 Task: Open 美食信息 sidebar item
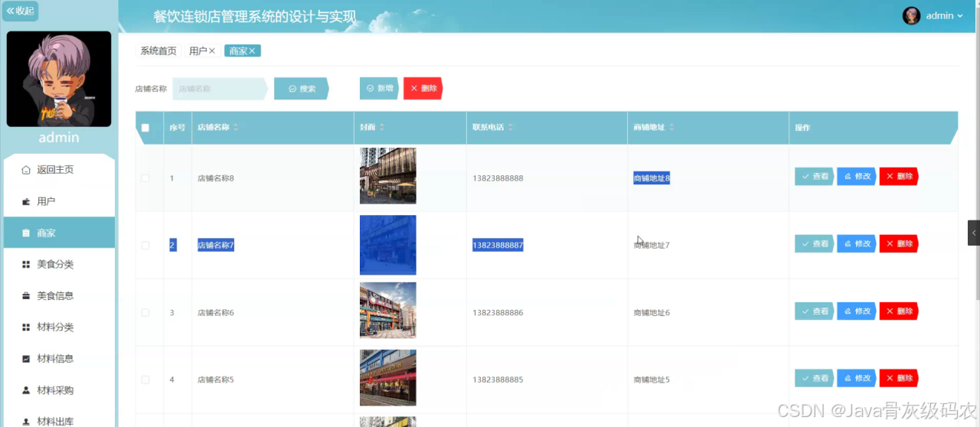(59, 295)
